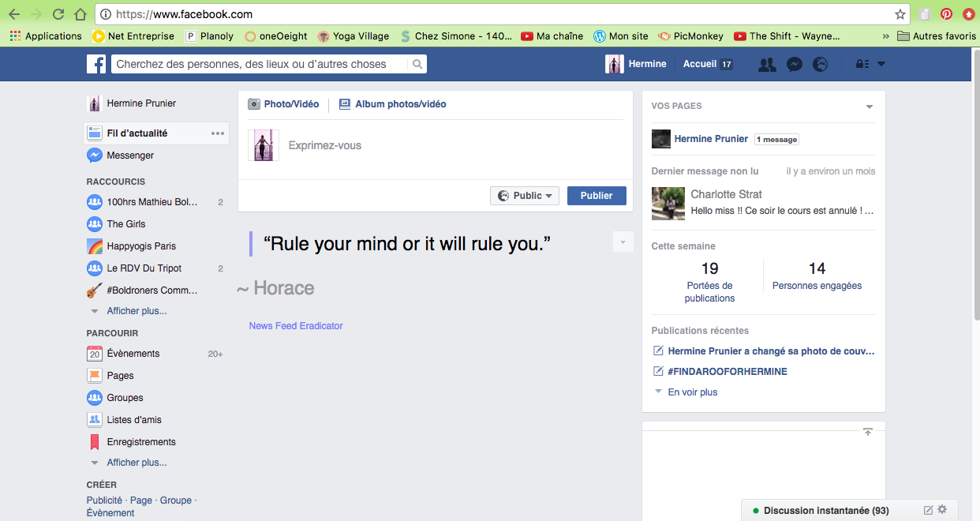
Task: Open options dots next to Fil d'actualité
Action: (218, 133)
